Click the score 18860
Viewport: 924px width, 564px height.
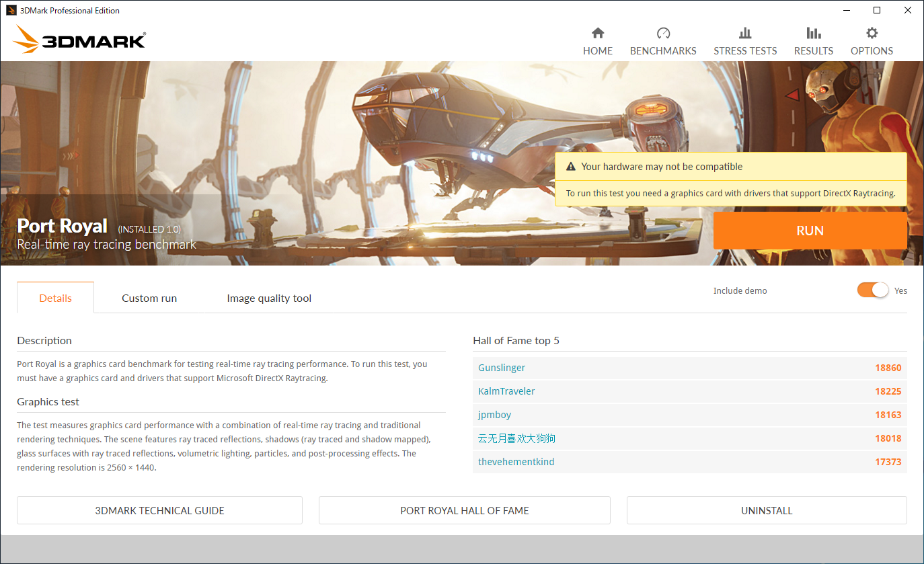click(x=888, y=368)
